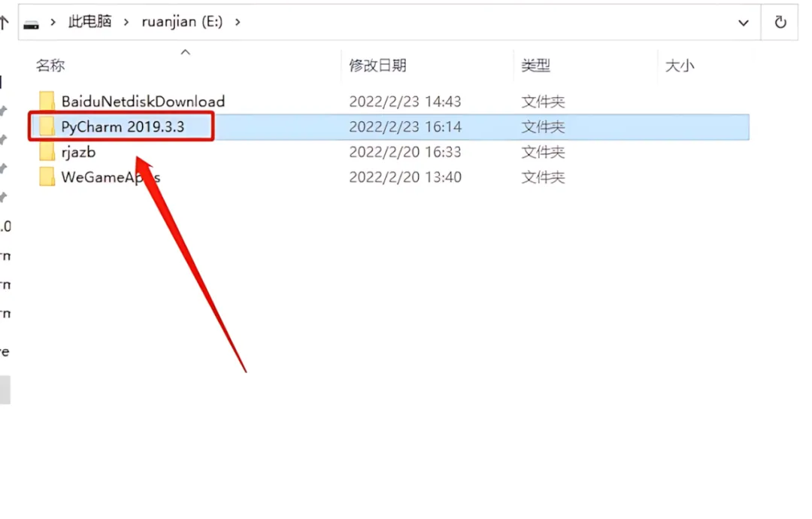Sort by 类型 column header
Screen dimensions: 812x519
(x=535, y=65)
